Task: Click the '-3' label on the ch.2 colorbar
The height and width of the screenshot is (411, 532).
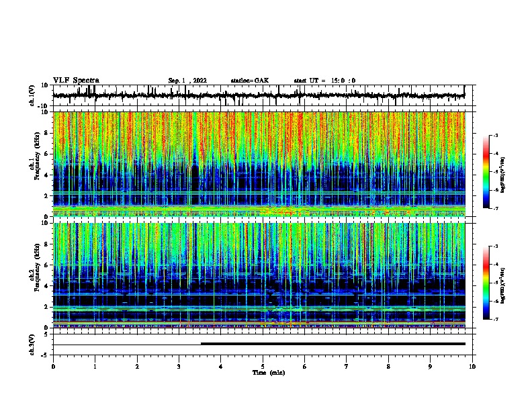Action: (496, 246)
